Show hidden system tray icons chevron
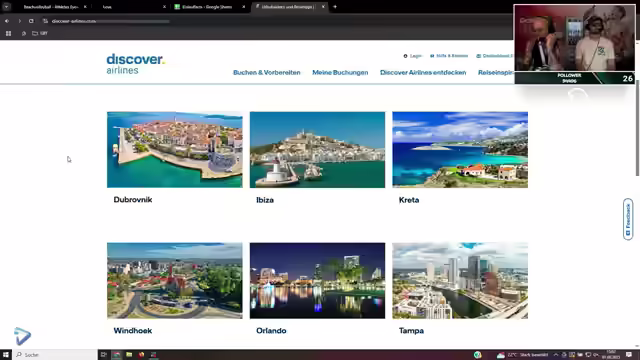 (x=556, y=355)
